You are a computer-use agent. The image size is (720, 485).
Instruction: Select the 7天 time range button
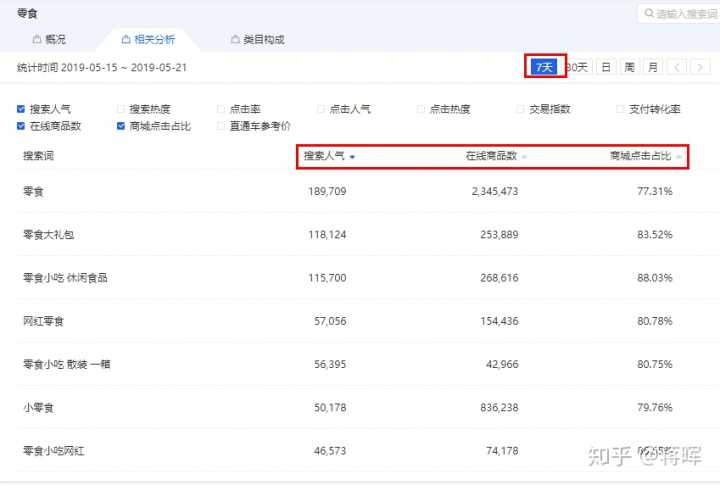click(x=544, y=67)
